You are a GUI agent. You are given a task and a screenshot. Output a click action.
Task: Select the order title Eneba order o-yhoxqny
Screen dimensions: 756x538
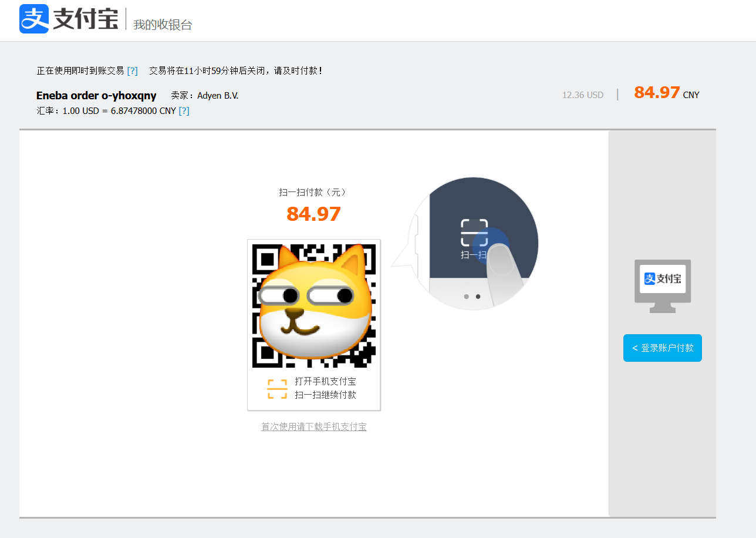click(x=96, y=96)
